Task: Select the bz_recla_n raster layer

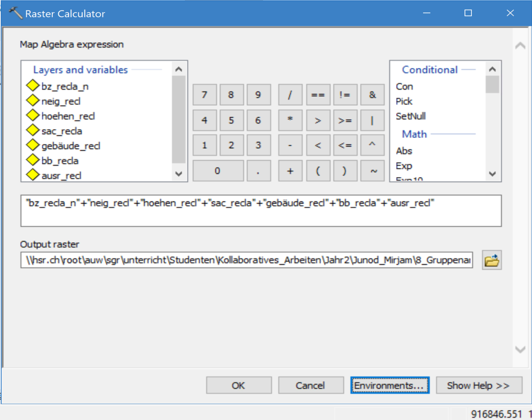Action: [x=65, y=86]
